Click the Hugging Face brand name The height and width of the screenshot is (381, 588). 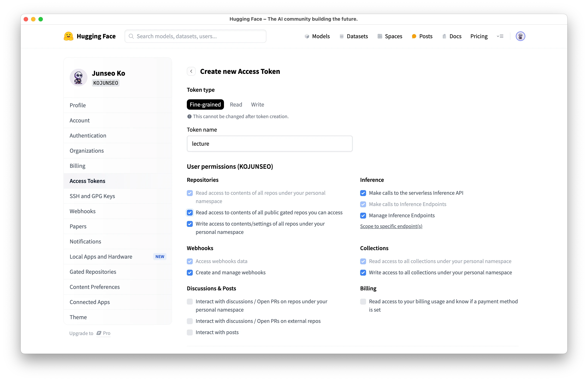(x=96, y=36)
